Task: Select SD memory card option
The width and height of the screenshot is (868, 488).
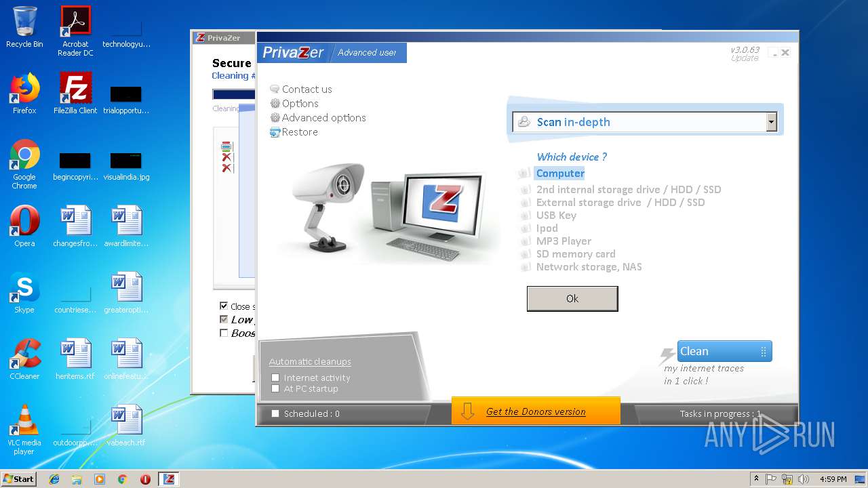Action: pos(576,253)
